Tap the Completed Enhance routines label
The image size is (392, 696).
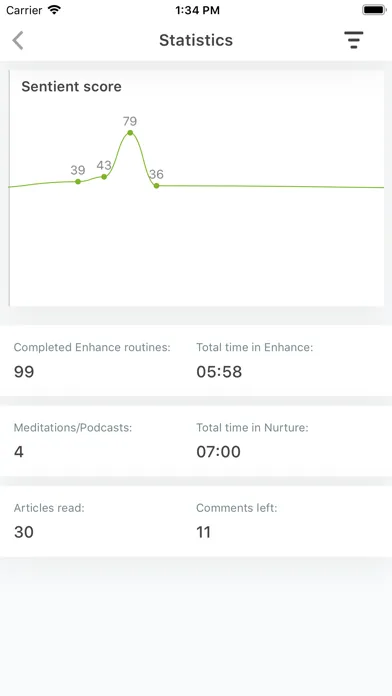point(92,347)
